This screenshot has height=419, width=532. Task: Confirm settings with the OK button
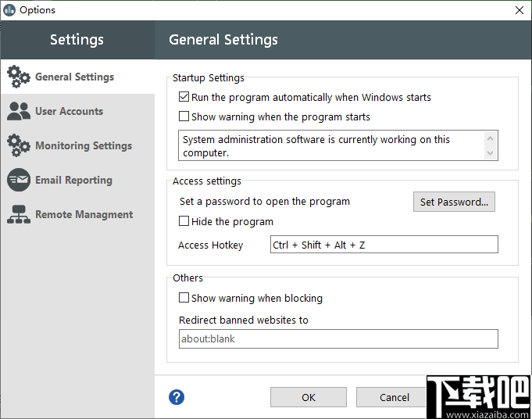pyautogui.click(x=309, y=397)
